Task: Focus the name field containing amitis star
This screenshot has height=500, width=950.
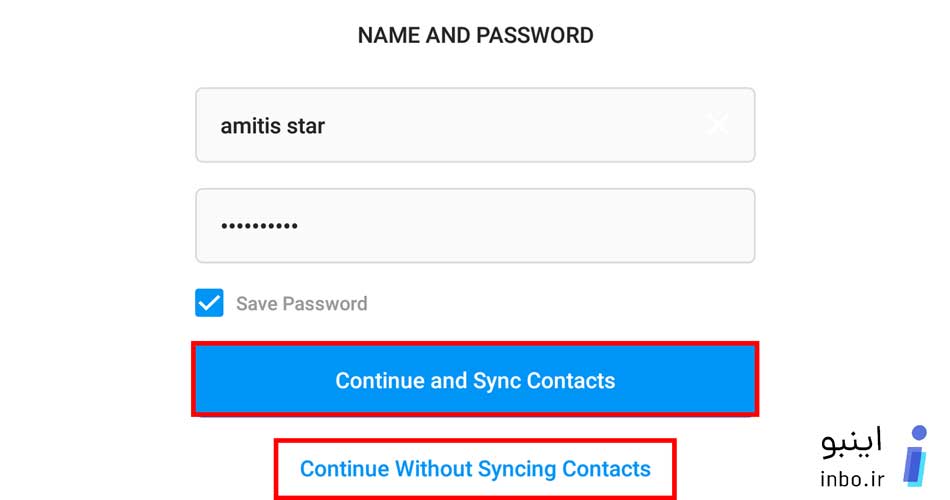Action: click(x=475, y=125)
